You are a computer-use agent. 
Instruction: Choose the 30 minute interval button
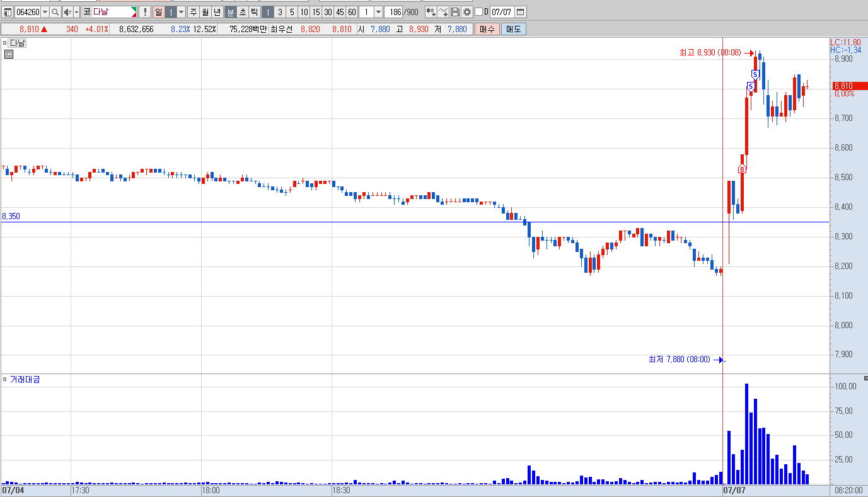tap(328, 12)
